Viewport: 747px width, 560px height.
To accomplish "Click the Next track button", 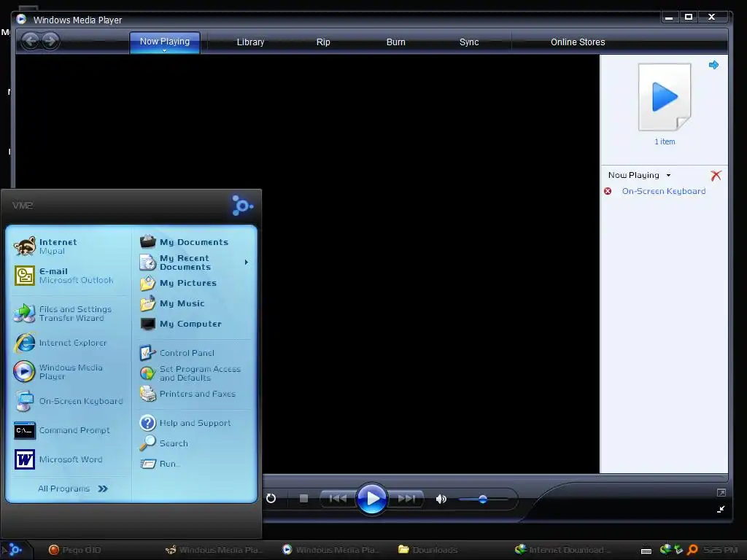I will pyautogui.click(x=406, y=499).
